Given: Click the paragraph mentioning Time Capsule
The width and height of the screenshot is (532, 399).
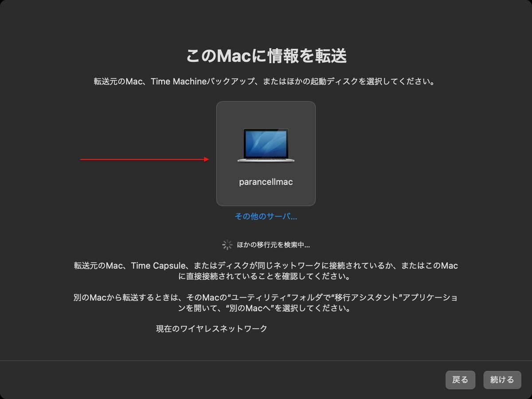Looking at the screenshot, I should pyautogui.click(x=266, y=271).
